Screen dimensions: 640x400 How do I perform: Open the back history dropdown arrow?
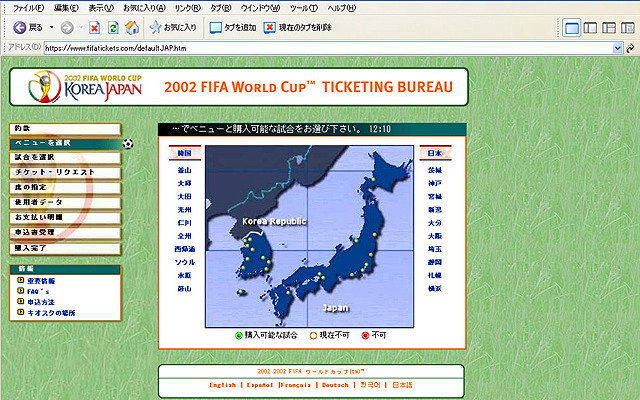pos(51,27)
